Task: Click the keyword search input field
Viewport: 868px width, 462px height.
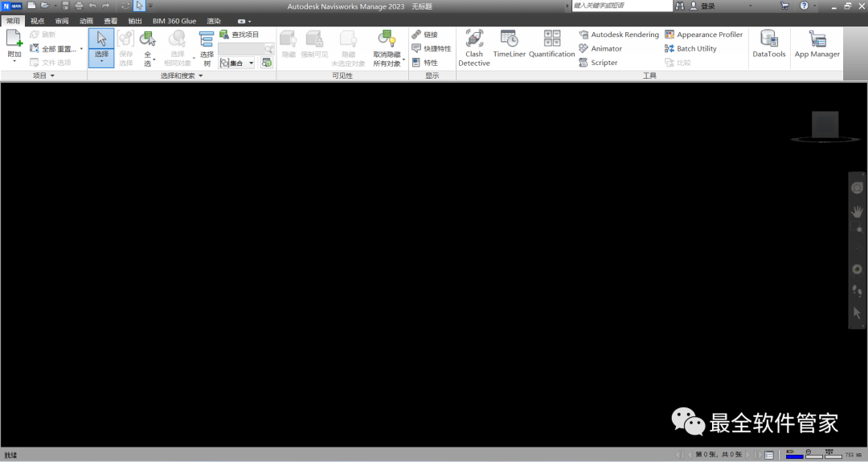Action: tap(621, 6)
